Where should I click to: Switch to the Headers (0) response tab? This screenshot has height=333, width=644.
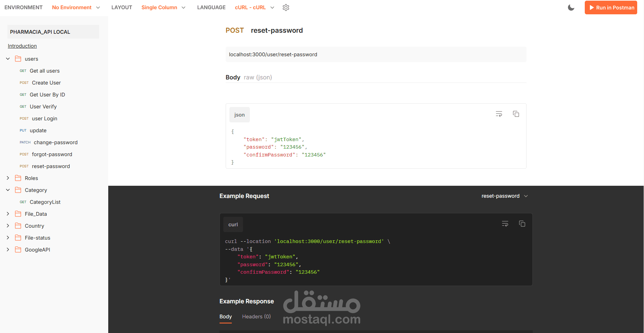tap(256, 317)
